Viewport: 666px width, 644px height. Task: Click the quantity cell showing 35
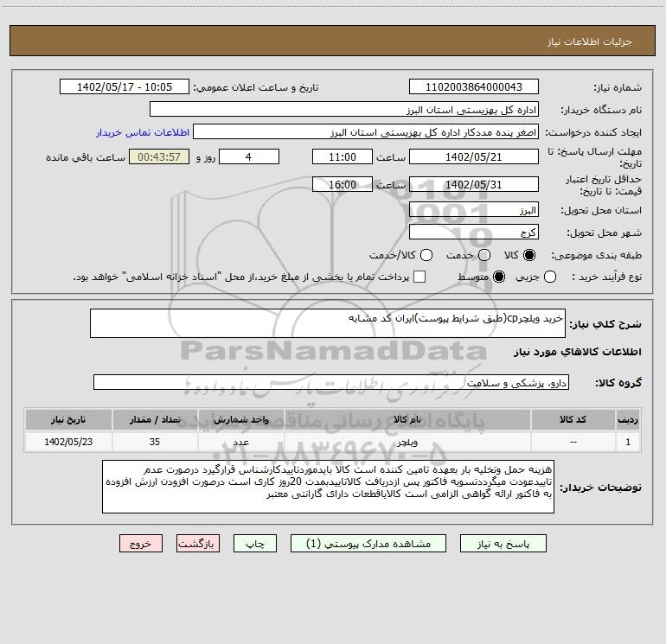[155, 442]
